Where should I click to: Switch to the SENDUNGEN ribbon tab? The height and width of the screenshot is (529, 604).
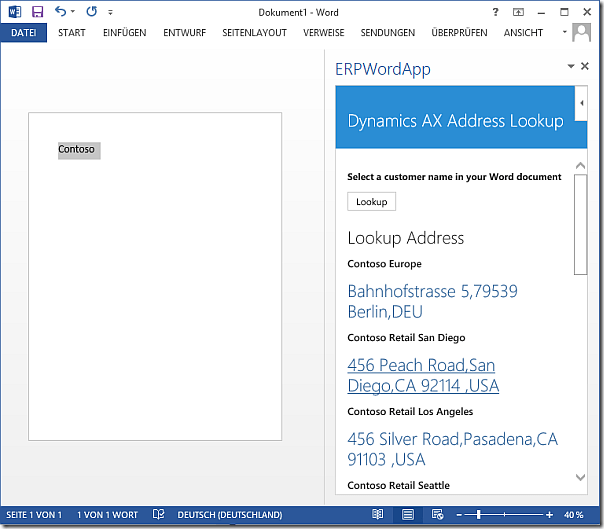pyautogui.click(x=388, y=33)
